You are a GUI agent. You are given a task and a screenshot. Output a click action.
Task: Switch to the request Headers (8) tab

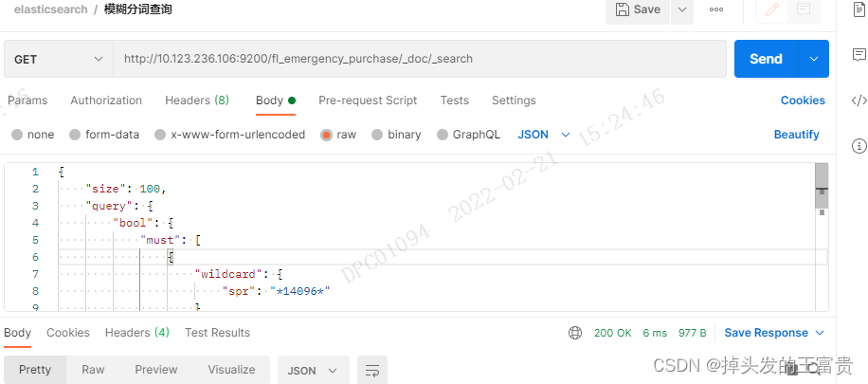point(197,101)
